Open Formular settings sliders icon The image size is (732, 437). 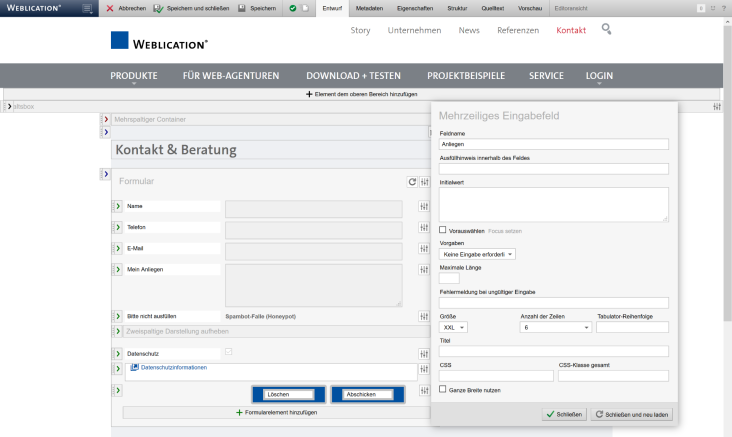pyautogui.click(x=424, y=182)
